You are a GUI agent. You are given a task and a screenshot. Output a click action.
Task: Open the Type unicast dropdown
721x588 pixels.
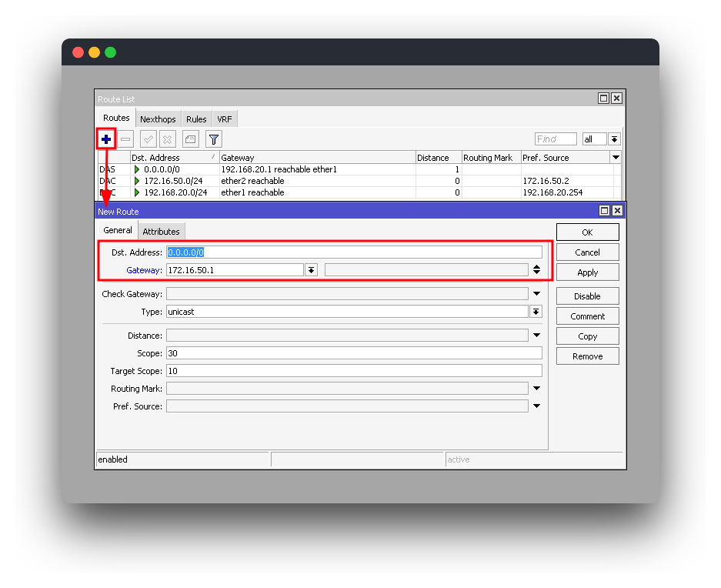(536, 312)
